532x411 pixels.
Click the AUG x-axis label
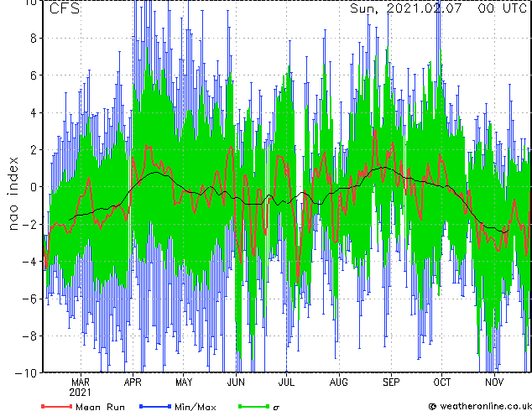[339, 382]
